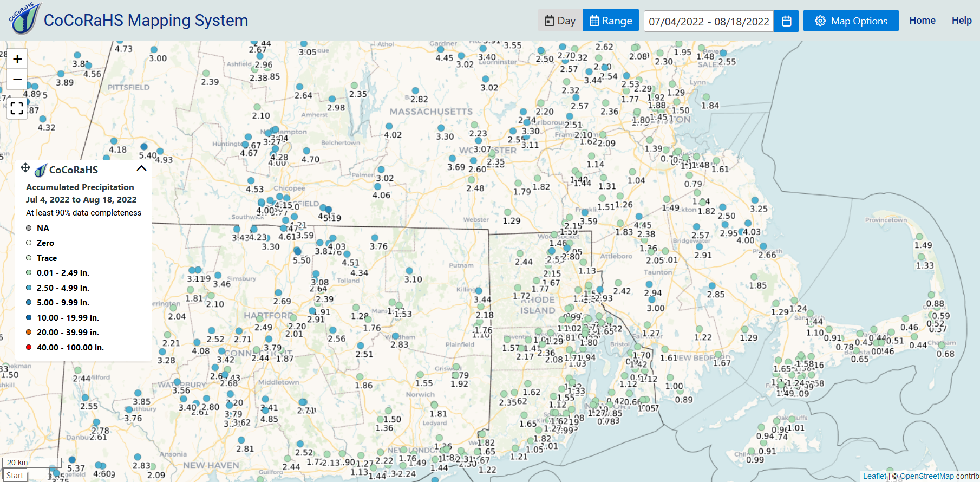This screenshot has width=980, height=482.
Task: Click the NA legend gray circle
Action: [x=29, y=228]
